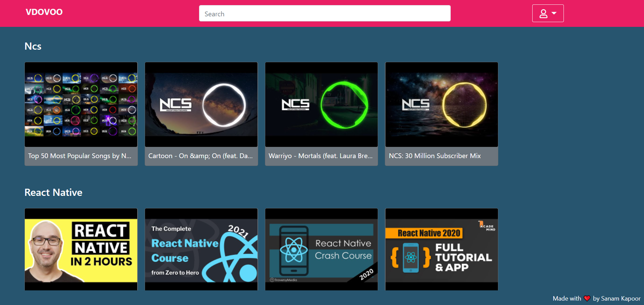Click the Search input field
Screen dimensions: 644x305
click(x=324, y=14)
